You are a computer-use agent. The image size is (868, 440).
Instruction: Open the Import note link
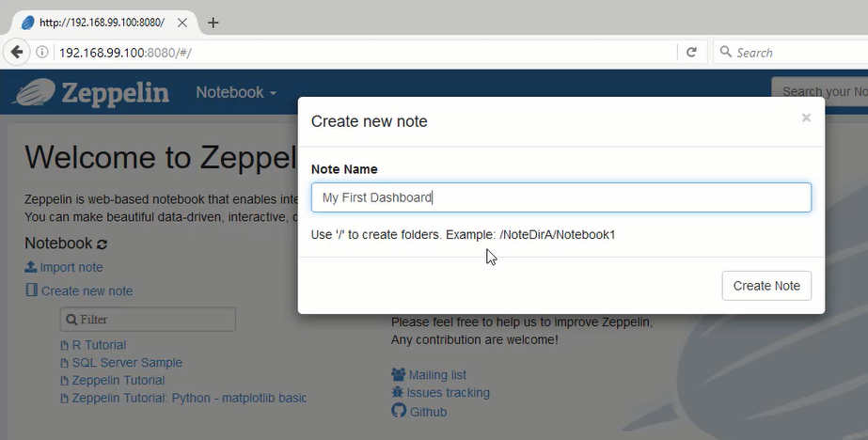point(71,267)
